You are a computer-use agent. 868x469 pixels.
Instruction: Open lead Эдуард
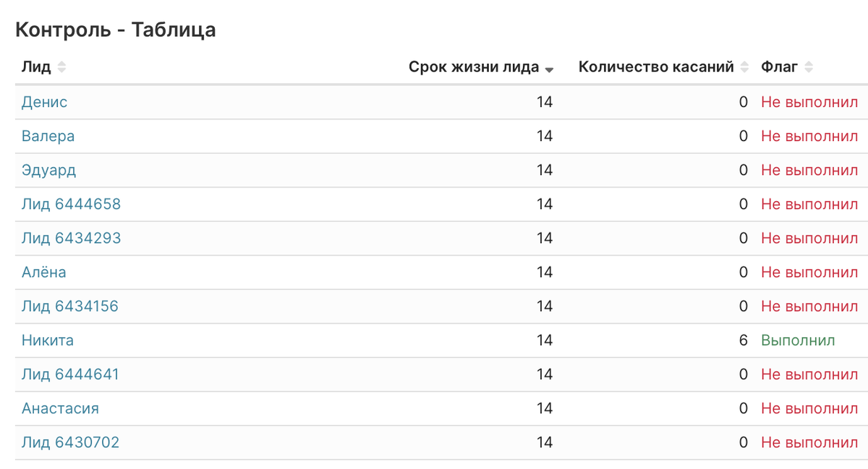[48, 170]
